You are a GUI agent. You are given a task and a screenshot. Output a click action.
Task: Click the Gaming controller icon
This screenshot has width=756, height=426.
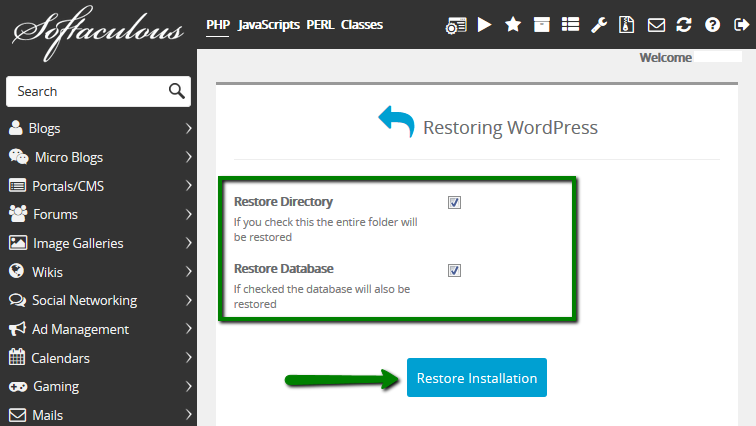(x=18, y=386)
